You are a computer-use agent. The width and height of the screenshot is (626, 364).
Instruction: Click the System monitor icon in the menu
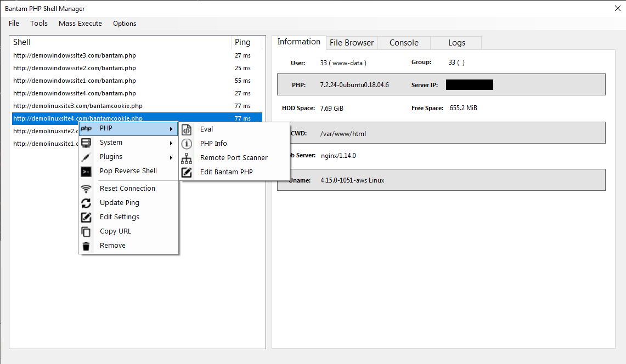[x=86, y=142]
